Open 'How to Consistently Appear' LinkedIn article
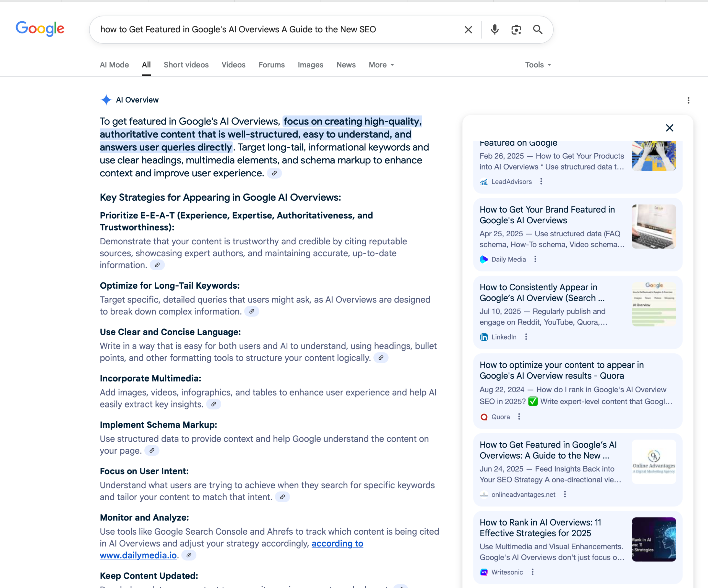The width and height of the screenshot is (708, 588). [542, 292]
